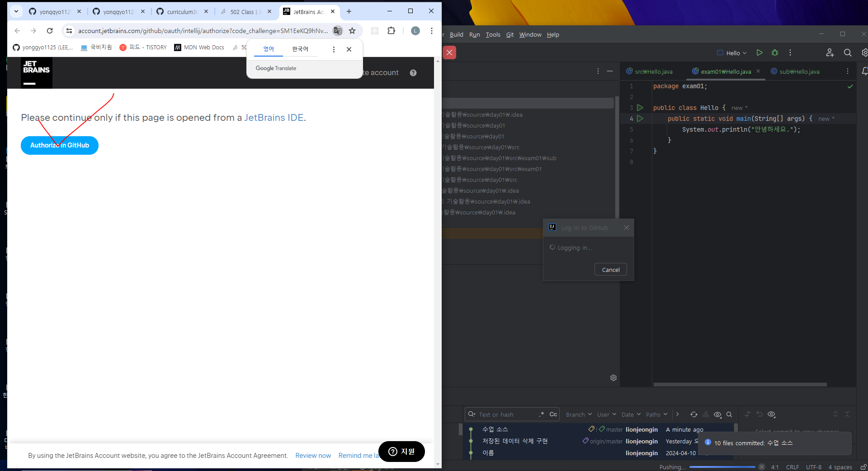Screen dimensions: 868x471
Task: Open Chrome profile avatar L
Action: coord(415,31)
